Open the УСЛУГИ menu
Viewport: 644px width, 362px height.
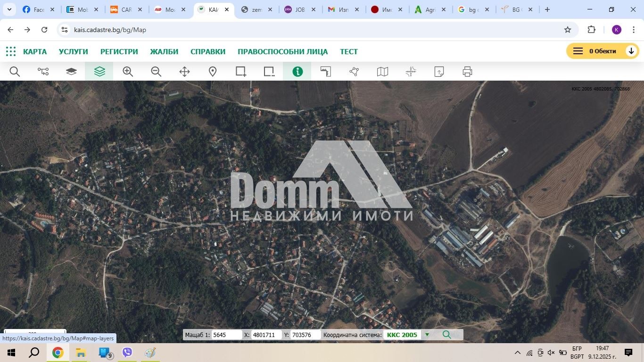(x=73, y=52)
